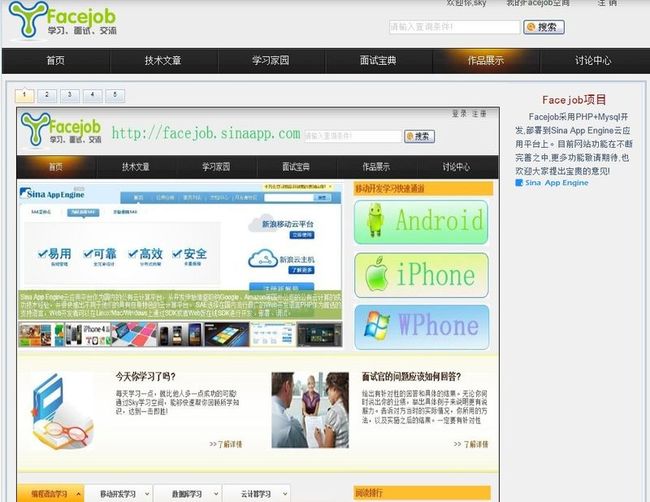This screenshot has width=650, height=502.
Task: Click the interview photo image
Action: pyautogui.click(x=310, y=410)
